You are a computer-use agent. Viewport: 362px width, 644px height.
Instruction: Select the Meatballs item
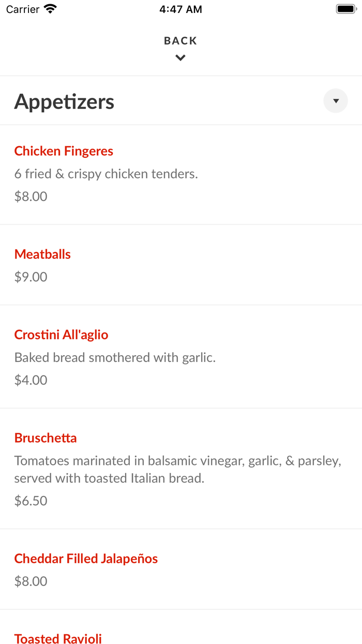[42, 254]
